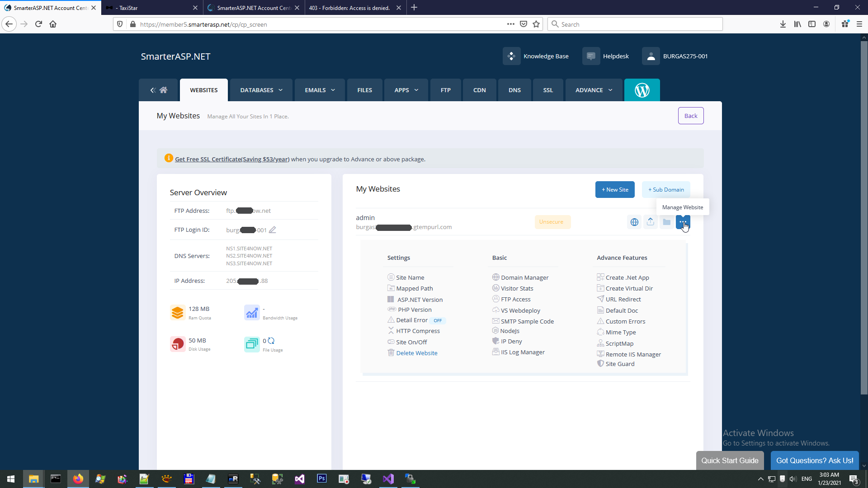Image resolution: width=868 pixels, height=488 pixels.
Task: Open Photoshop from the taskbar
Action: 321,479
